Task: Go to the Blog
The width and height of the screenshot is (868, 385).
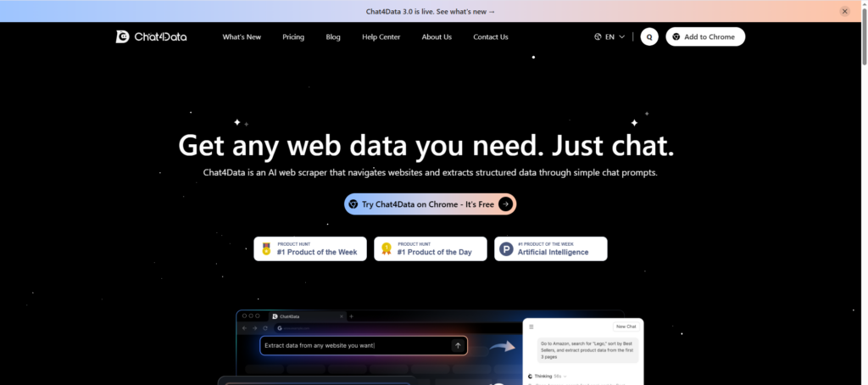Action: click(333, 36)
